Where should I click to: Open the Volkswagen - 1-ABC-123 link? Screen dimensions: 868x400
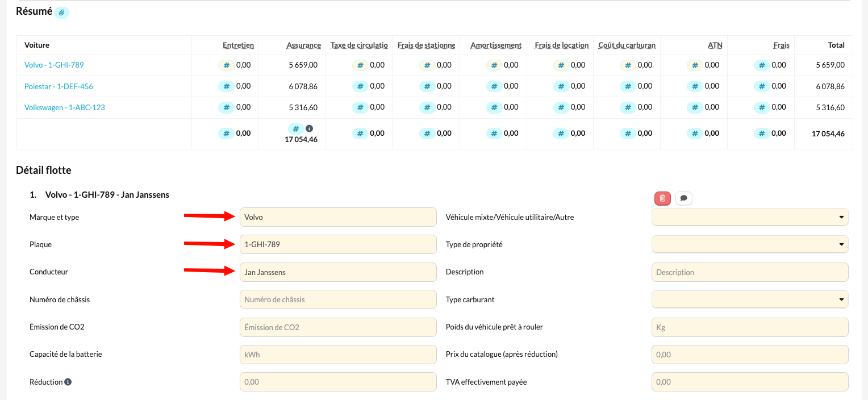65,107
